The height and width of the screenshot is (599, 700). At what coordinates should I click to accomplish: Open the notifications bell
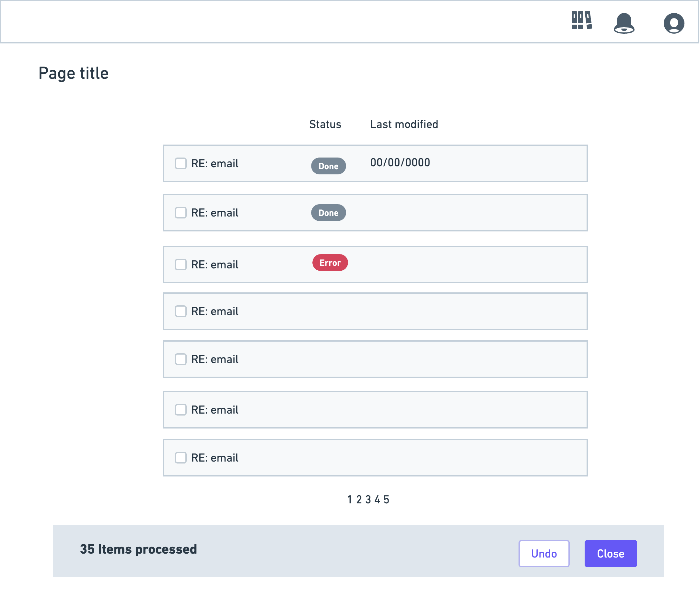point(624,23)
